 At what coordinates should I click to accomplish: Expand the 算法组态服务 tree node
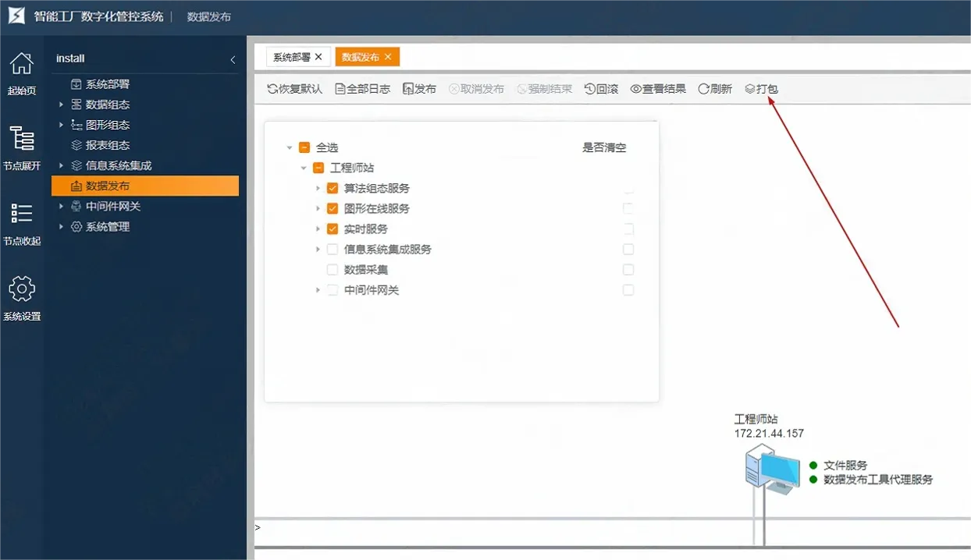318,188
